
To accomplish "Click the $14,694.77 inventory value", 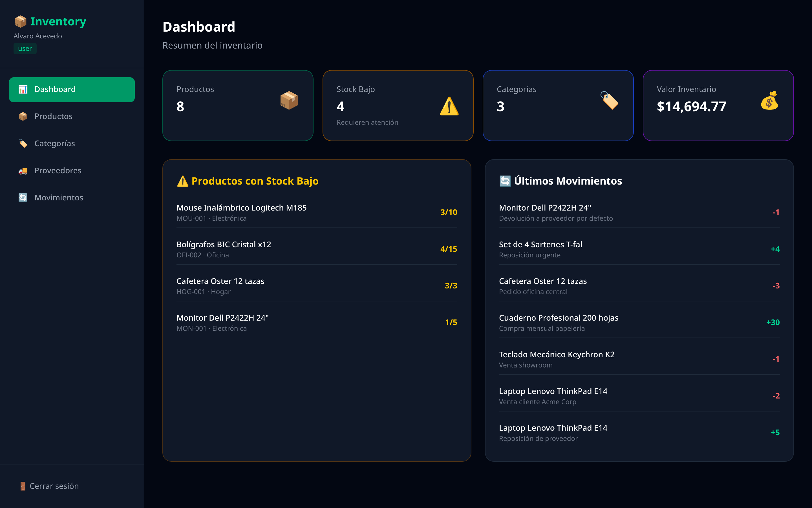I will (692, 106).
